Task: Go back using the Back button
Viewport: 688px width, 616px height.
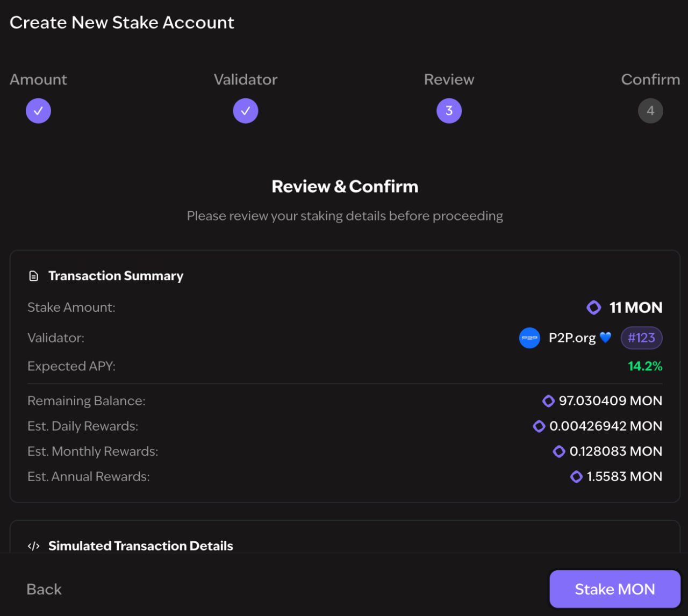Action: pos(44,589)
